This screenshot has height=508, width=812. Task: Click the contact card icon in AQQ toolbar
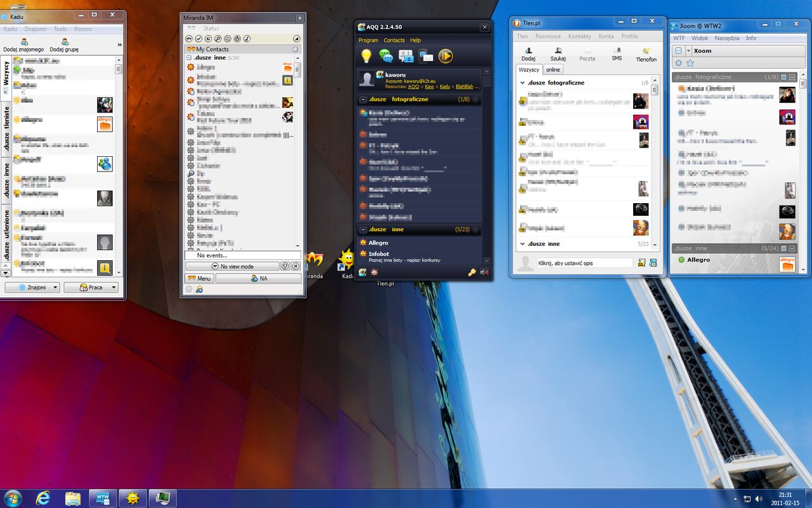(x=406, y=56)
